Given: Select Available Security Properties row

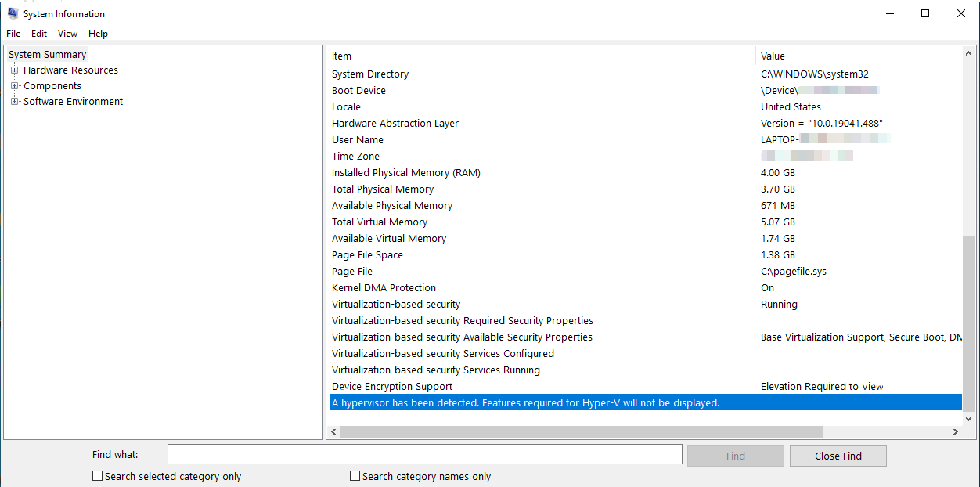Looking at the screenshot, I should pyautogui.click(x=644, y=337).
